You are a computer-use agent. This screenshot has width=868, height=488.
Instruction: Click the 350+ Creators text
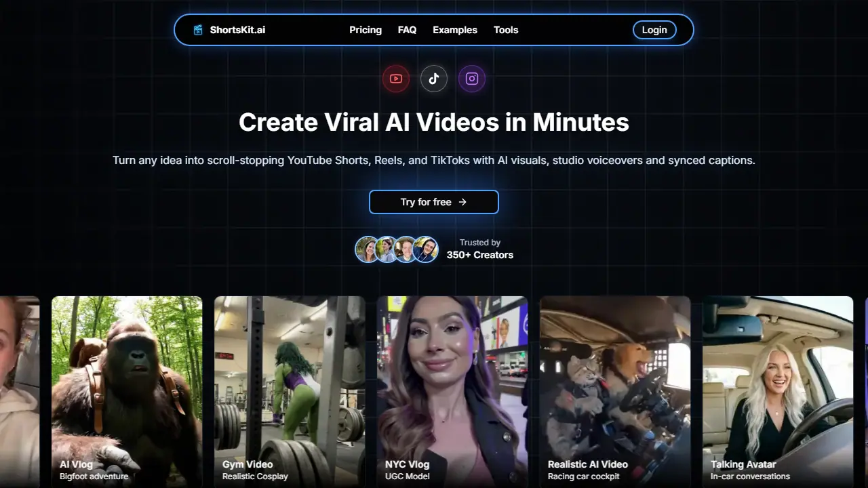480,256
